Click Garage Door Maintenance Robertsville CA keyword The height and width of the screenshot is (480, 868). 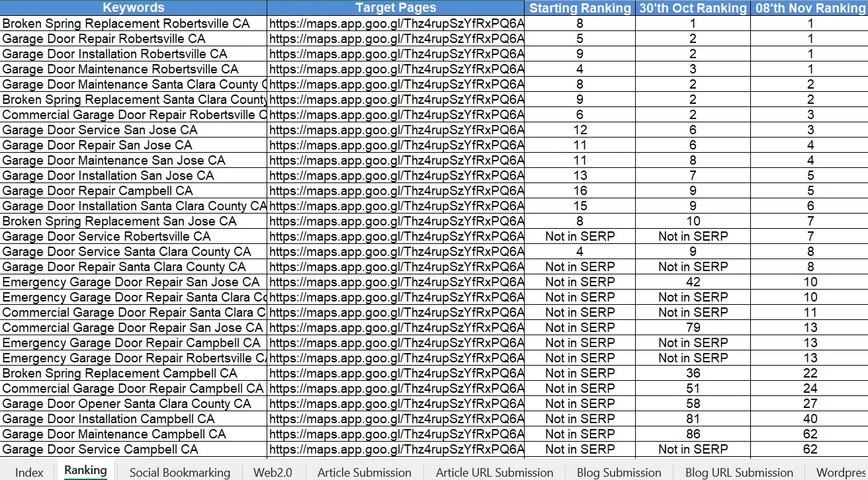click(134, 69)
